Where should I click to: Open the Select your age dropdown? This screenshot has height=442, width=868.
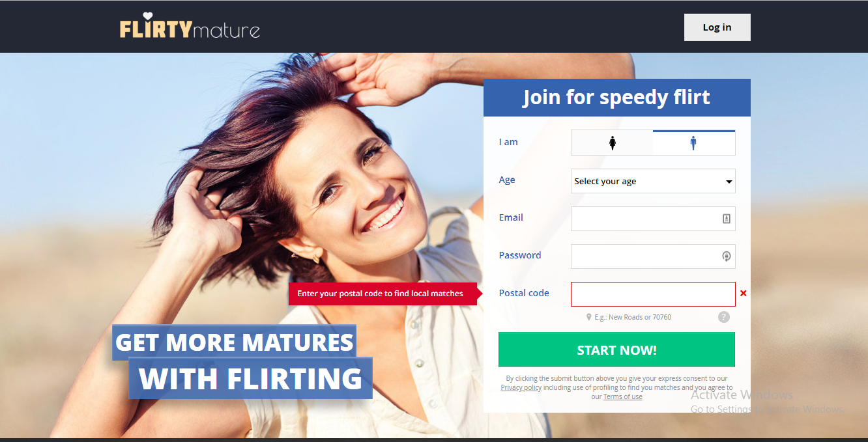(653, 181)
